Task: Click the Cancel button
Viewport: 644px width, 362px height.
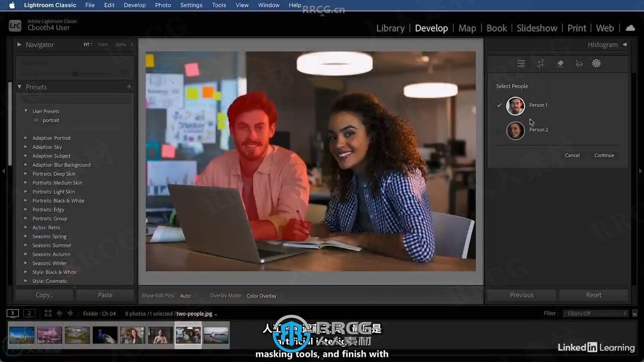Action: click(572, 155)
